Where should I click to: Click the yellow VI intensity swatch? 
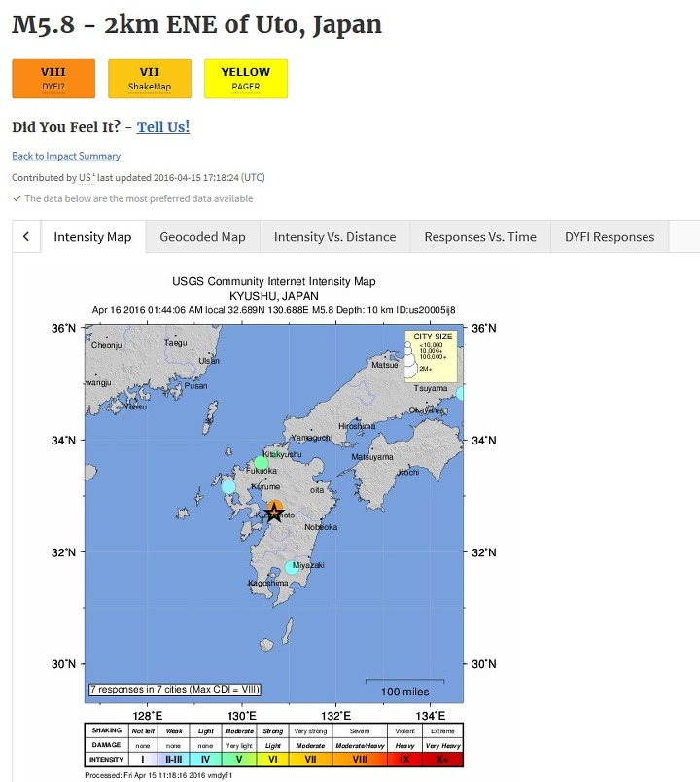(273, 760)
